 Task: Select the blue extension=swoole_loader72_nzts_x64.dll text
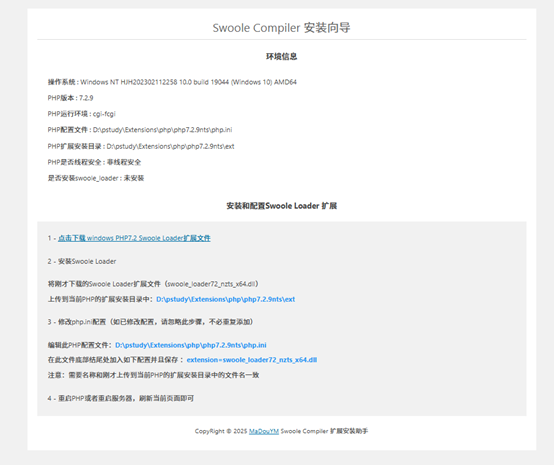252,360
